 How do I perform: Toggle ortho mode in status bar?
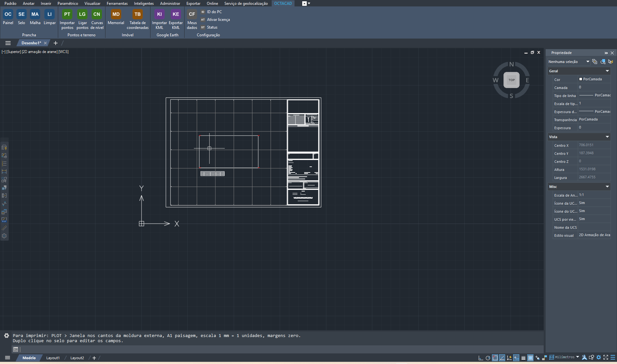pyautogui.click(x=481, y=358)
